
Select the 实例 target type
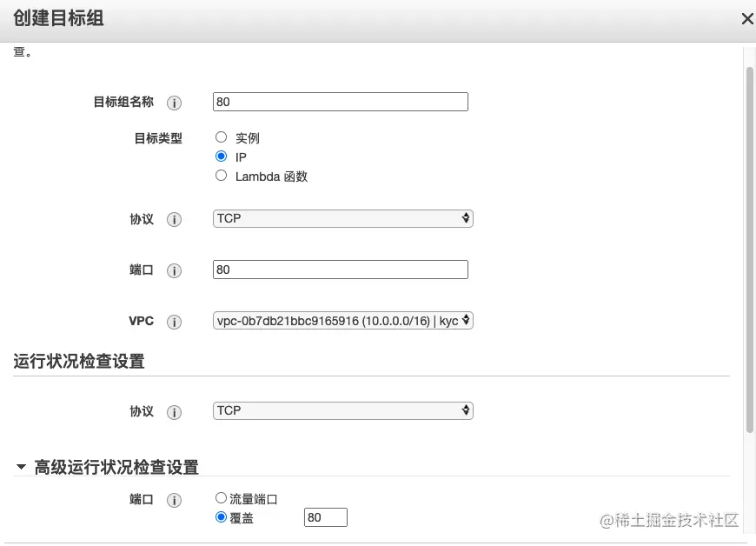click(221, 137)
